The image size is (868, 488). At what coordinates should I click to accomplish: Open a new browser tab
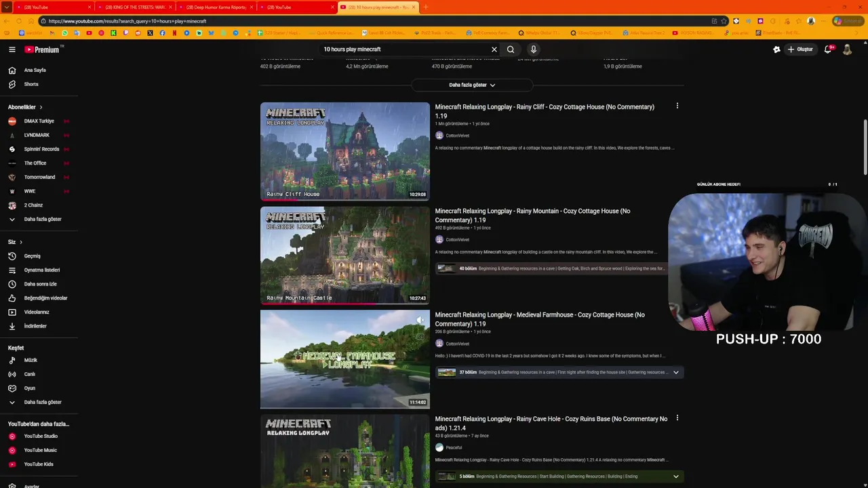pos(425,7)
